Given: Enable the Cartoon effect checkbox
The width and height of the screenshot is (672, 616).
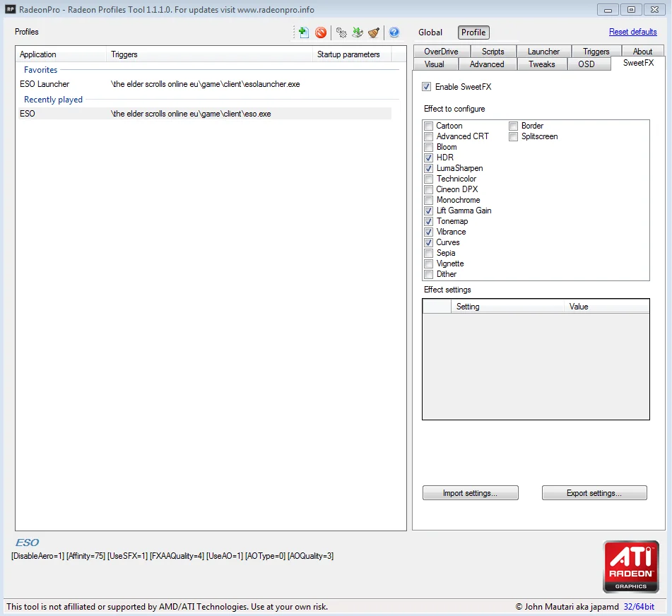Looking at the screenshot, I should coord(428,126).
